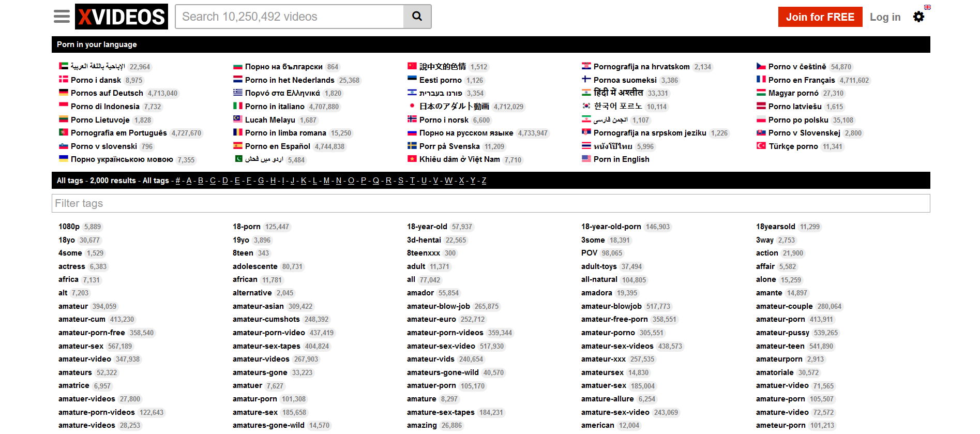980x434 pixels.
Task: Open the actress tag
Action: 72,266
